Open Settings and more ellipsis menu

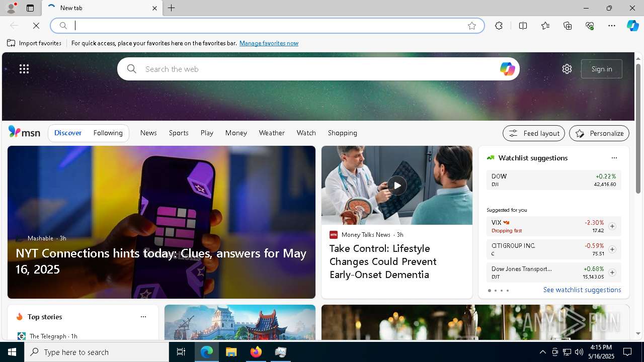pyautogui.click(x=612, y=26)
